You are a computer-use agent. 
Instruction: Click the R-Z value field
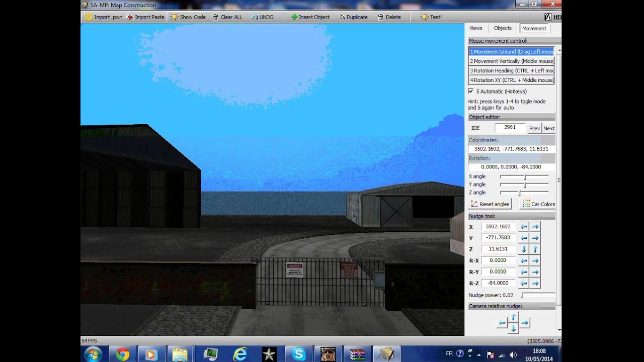[499, 283]
